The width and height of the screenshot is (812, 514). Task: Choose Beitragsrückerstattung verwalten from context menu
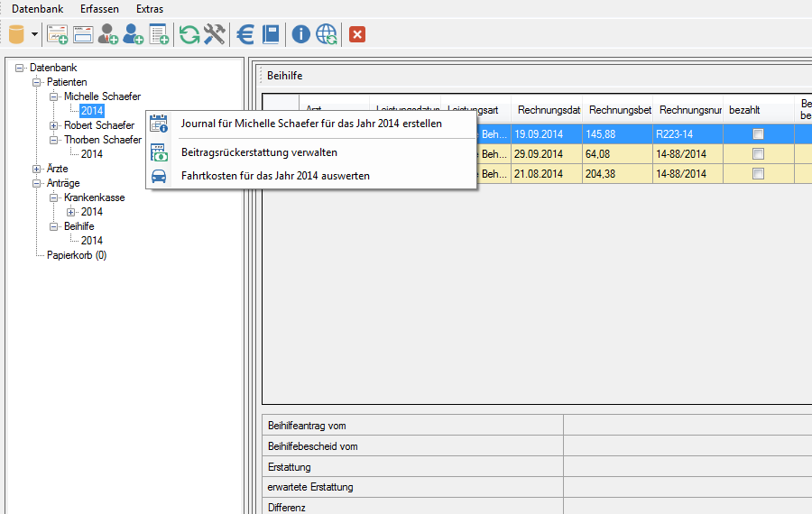tap(259, 152)
